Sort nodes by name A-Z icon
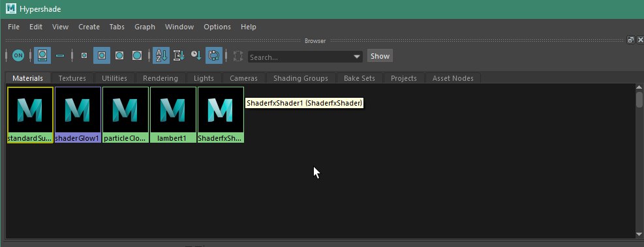This screenshot has height=247, width=644. pyautogui.click(x=161, y=55)
